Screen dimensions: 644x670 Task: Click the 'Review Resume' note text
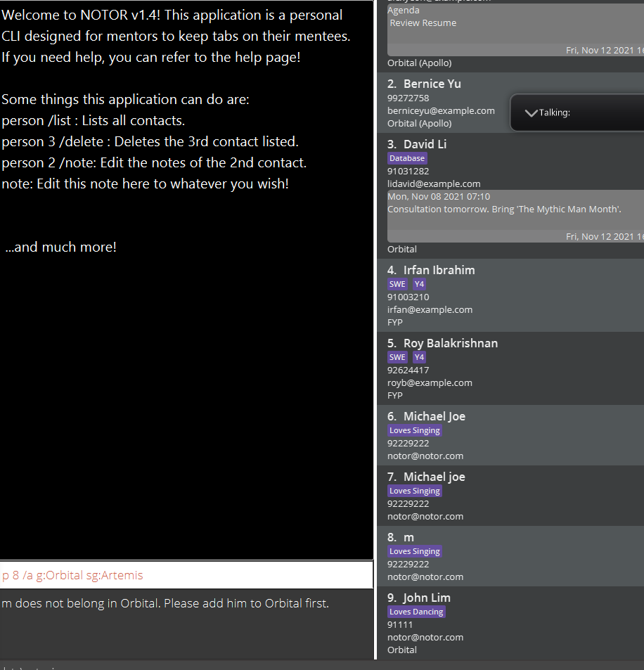423,23
